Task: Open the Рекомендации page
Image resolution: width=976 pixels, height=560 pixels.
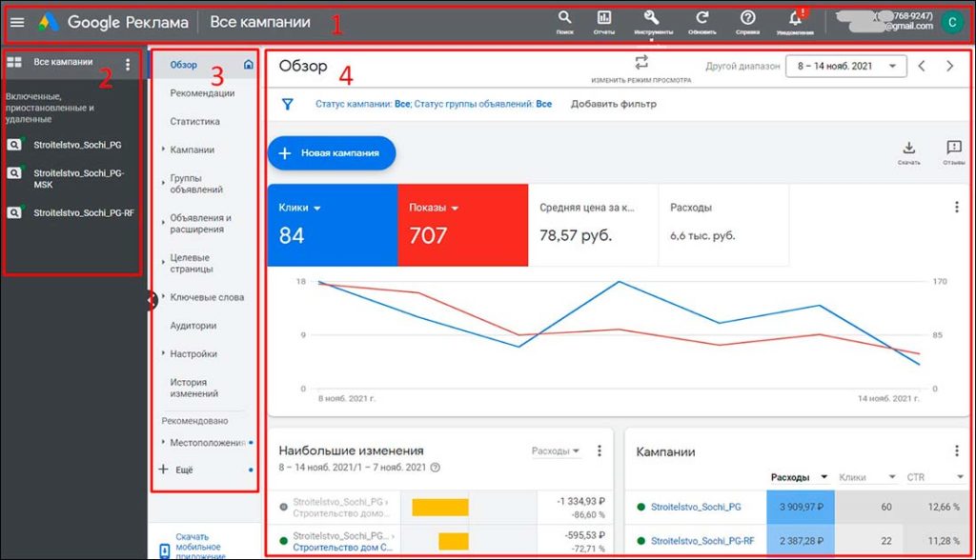Action: tap(202, 92)
